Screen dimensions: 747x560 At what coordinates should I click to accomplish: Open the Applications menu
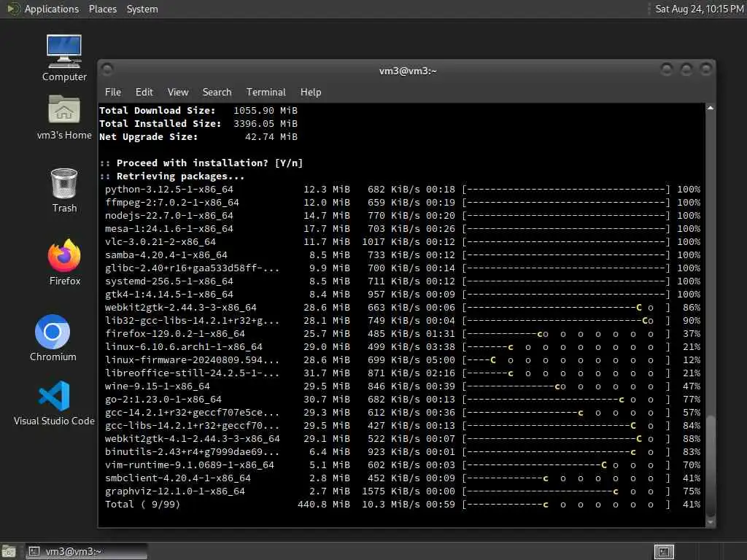point(52,9)
